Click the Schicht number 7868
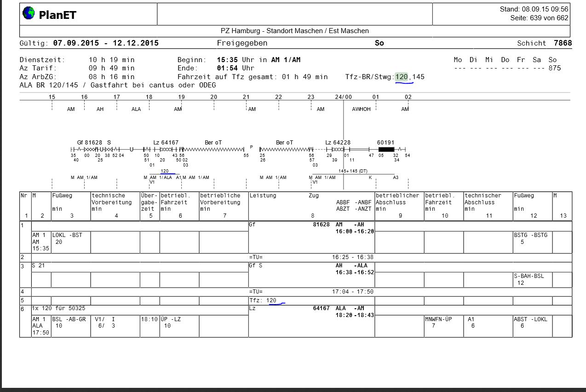Image resolution: width=586 pixels, height=392 pixels. coord(563,43)
